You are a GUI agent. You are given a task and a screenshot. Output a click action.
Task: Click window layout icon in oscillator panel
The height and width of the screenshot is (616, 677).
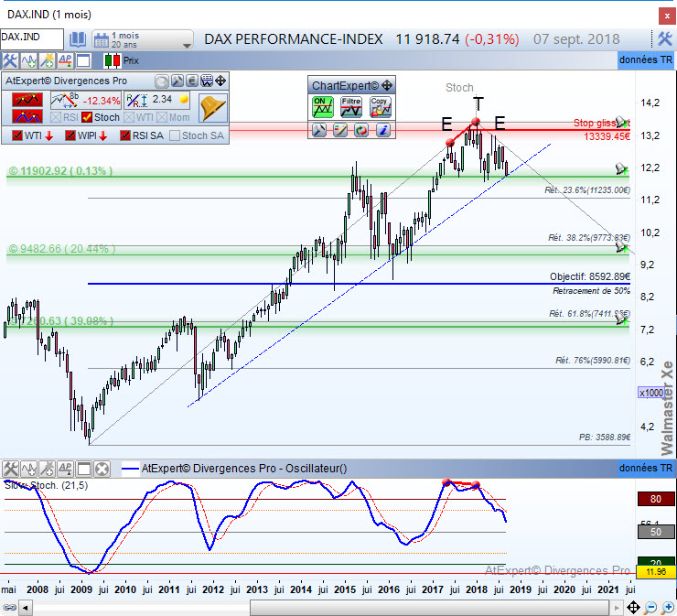click(x=83, y=469)
